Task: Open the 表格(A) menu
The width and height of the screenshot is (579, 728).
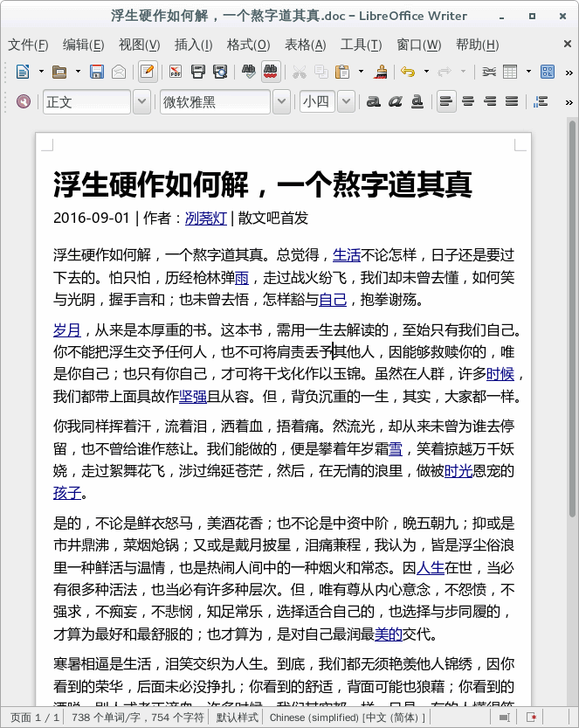Action: 305,45
